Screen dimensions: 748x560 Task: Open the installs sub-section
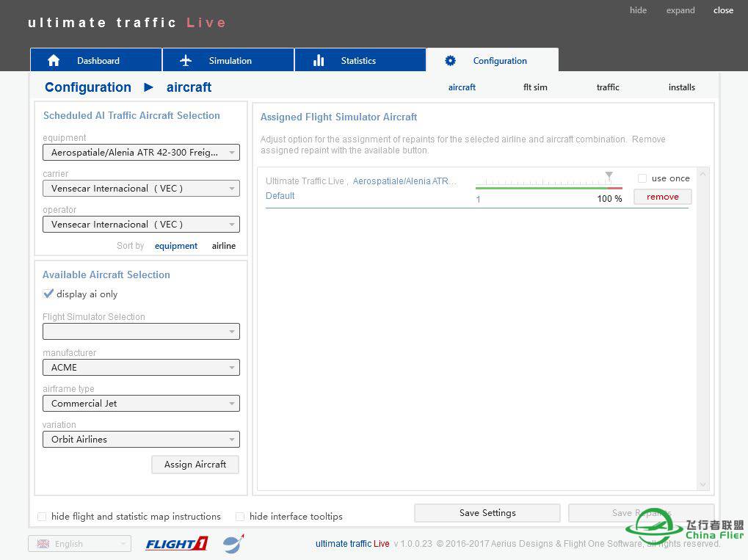[682, 87]
